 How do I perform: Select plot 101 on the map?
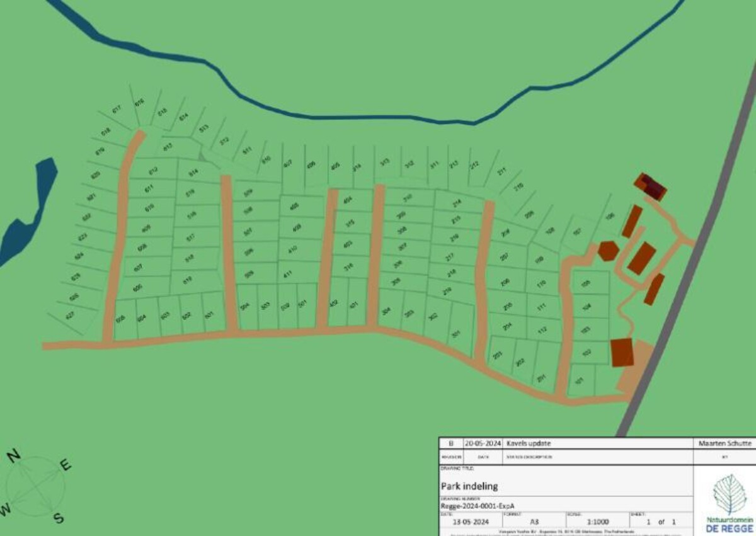(x=580, y=382)
